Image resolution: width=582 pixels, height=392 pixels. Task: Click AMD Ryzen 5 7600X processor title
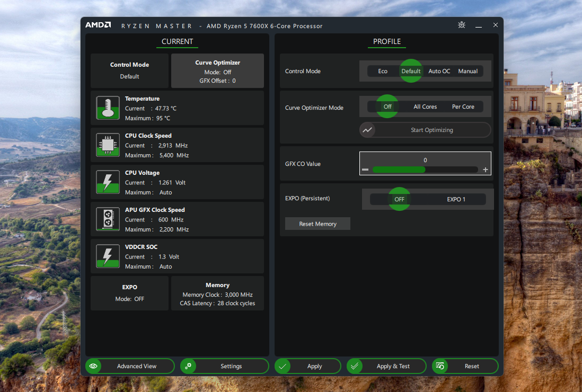click(x=264, y=26)
